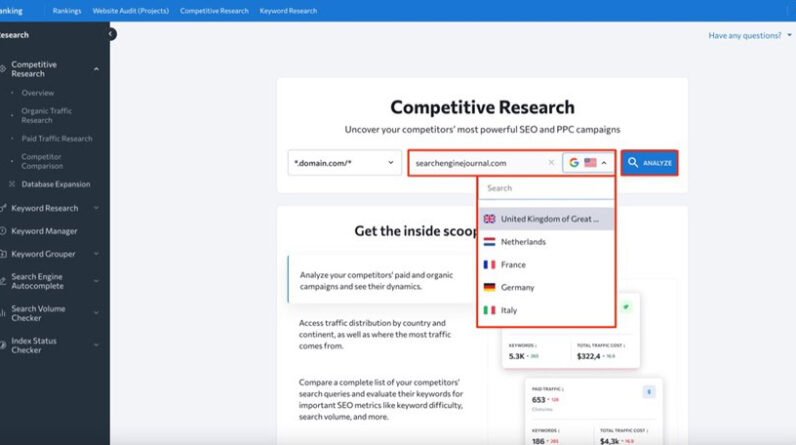Select United Kingdom from country list
The width and height of the screenshot is (796, 445).
click(x=546, y=219)
